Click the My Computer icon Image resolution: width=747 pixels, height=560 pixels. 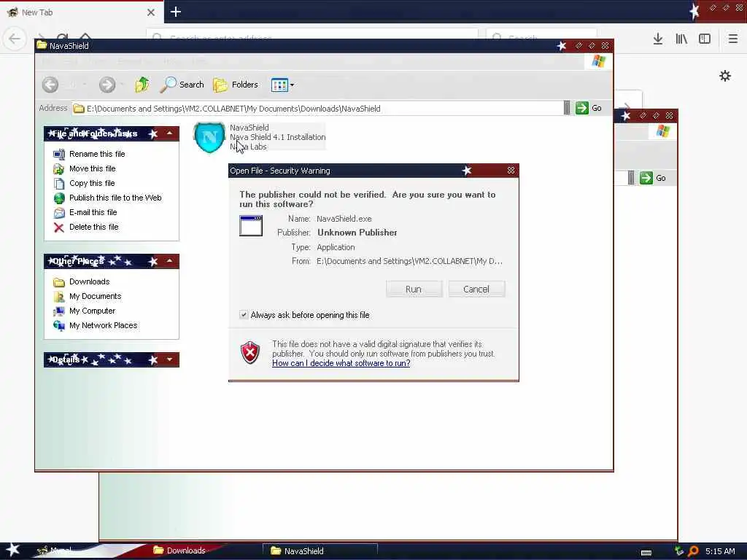59,311
